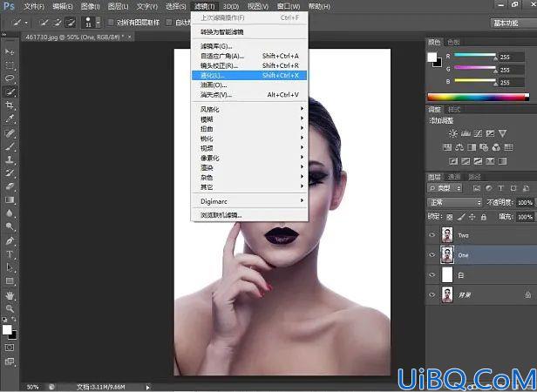
Task: Choose Subtract from selection brush mode
Action: [71, 23]
